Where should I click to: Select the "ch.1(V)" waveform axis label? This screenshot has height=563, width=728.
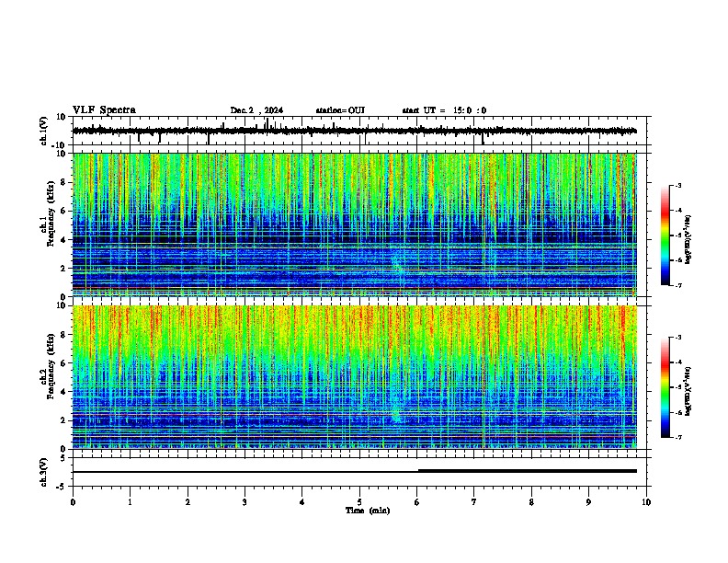(44, 131)
